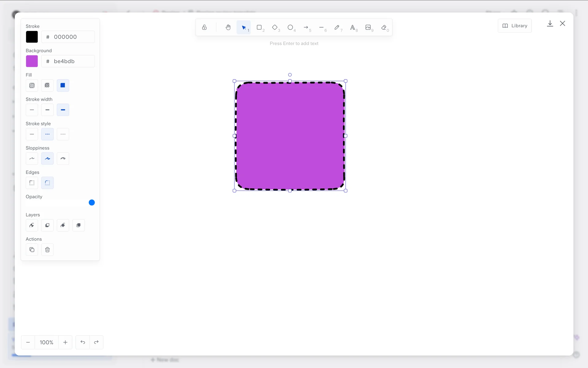Undo the last action

pos(83,342)
